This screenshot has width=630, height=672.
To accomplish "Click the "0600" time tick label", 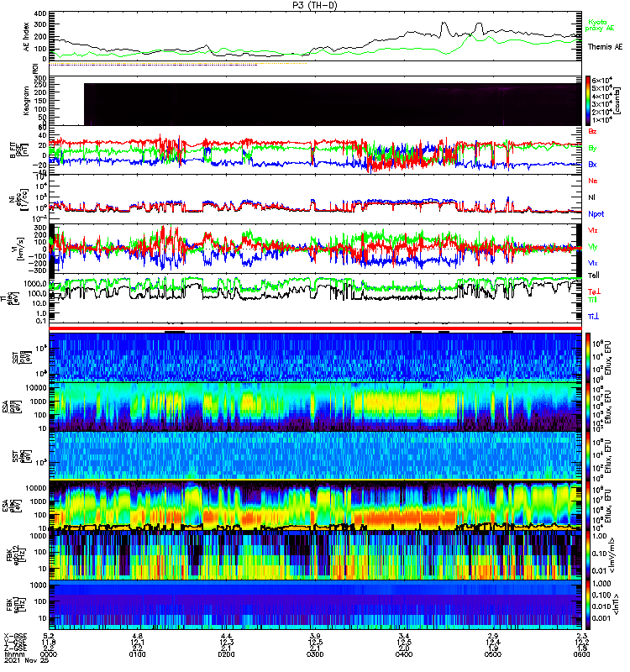I will click(x=581, y=654).
